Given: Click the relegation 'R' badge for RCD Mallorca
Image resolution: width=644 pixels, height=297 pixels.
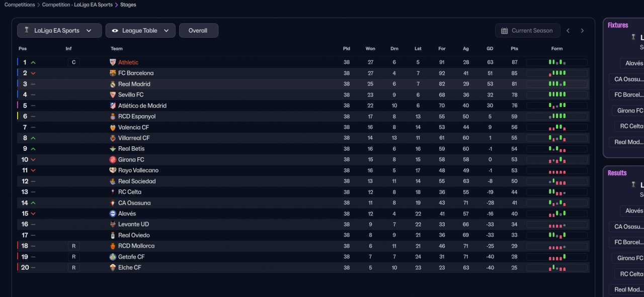Looking at the screenshot, I should coord(73,246).
